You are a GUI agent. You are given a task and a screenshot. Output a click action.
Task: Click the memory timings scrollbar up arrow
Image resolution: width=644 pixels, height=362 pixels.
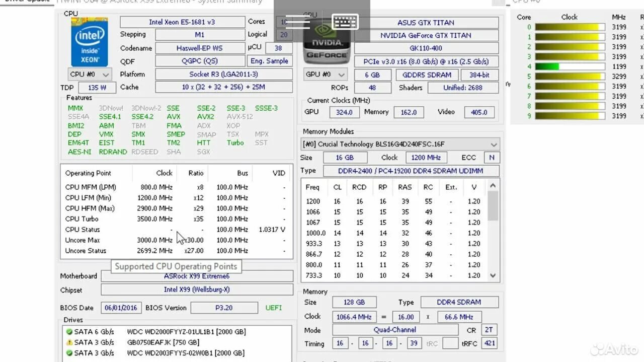(493, 185)
